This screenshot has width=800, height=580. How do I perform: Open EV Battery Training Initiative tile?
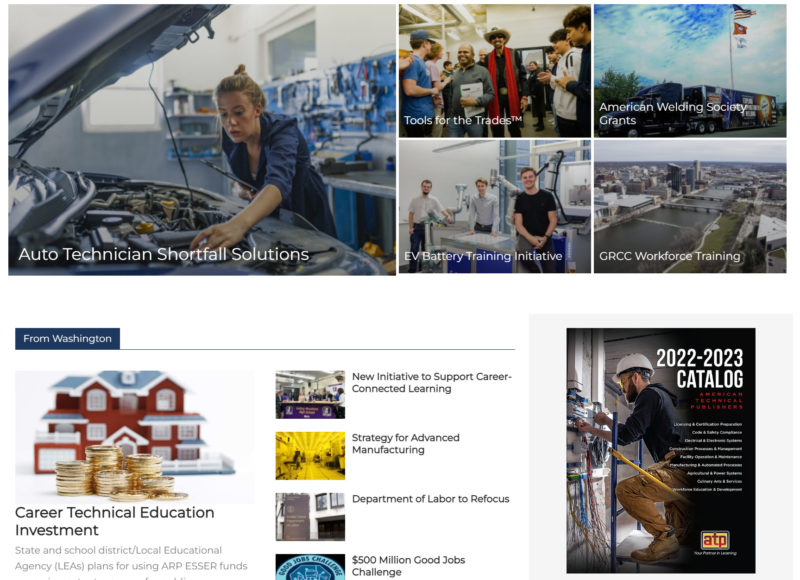tap(494, 207)
